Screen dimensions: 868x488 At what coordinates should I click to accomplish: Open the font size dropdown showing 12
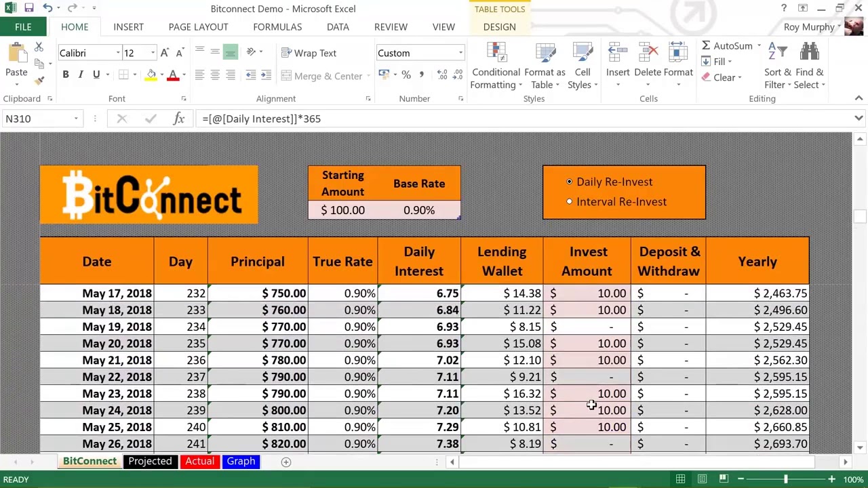[x=153, y=53]
